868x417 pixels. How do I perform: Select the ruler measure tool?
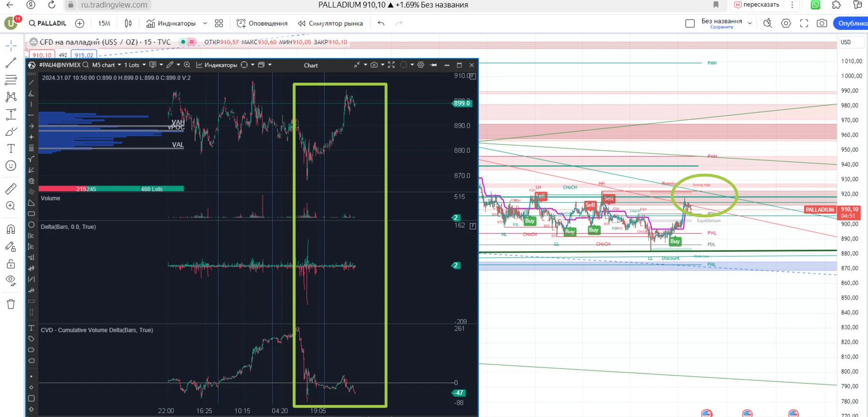(x=10, y=189)
